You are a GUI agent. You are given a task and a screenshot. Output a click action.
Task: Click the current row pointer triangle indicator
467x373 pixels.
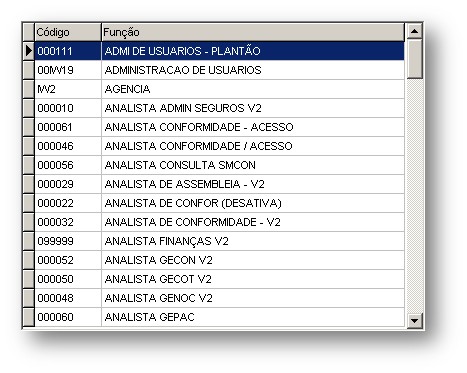click(x=29, y=51)
